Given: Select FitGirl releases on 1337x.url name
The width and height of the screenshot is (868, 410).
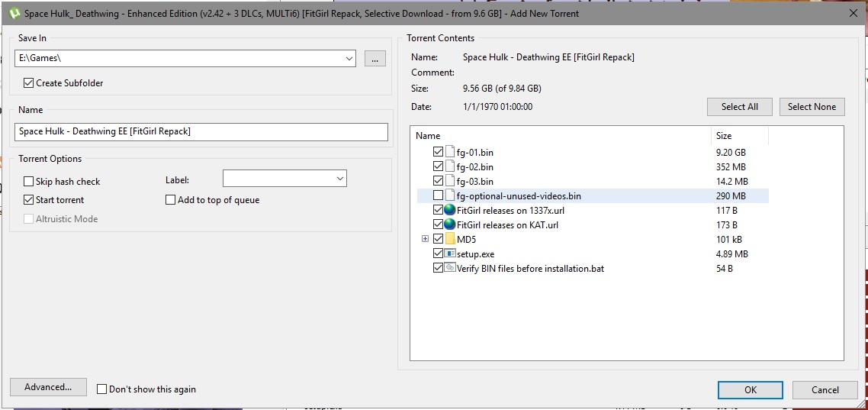Looking at the screenshot, I should (510, 211).
